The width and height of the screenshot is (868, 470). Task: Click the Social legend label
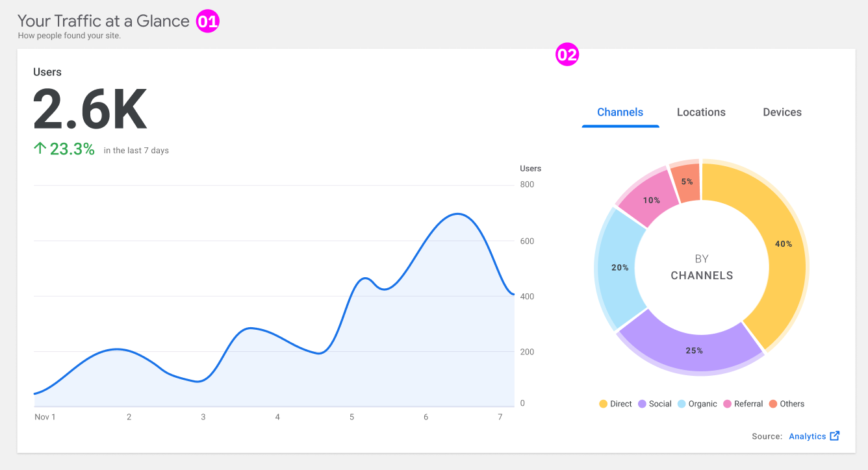pos(660,404)
